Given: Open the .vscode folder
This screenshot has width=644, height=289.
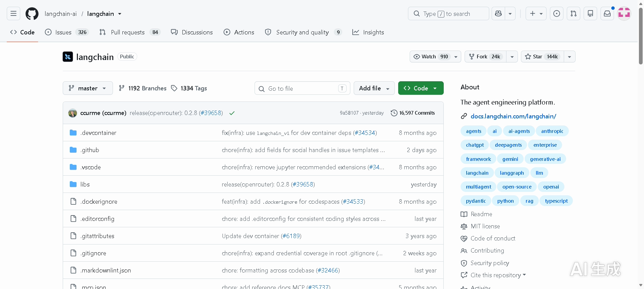Looking at the screenshot, I should coord(90,167).
